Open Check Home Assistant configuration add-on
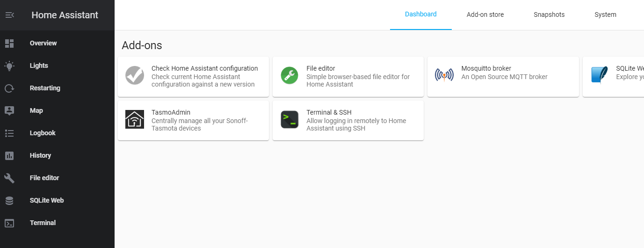644x248 pixels. [x=193, y=77]
